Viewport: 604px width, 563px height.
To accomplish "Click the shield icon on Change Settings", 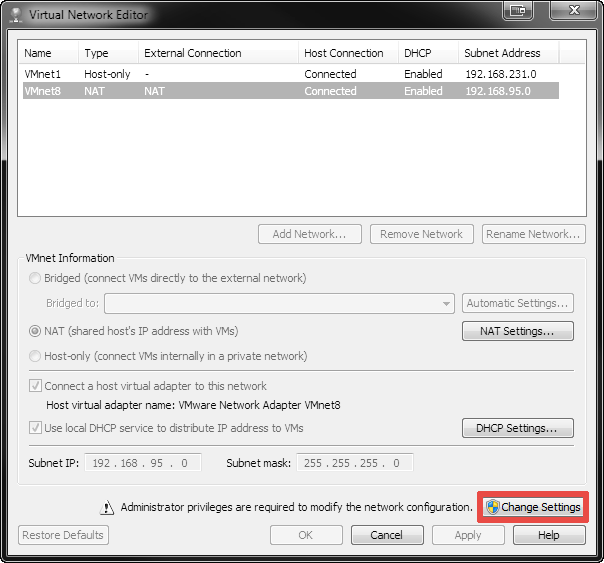I will pyautogui.click(x=492, y=507).
